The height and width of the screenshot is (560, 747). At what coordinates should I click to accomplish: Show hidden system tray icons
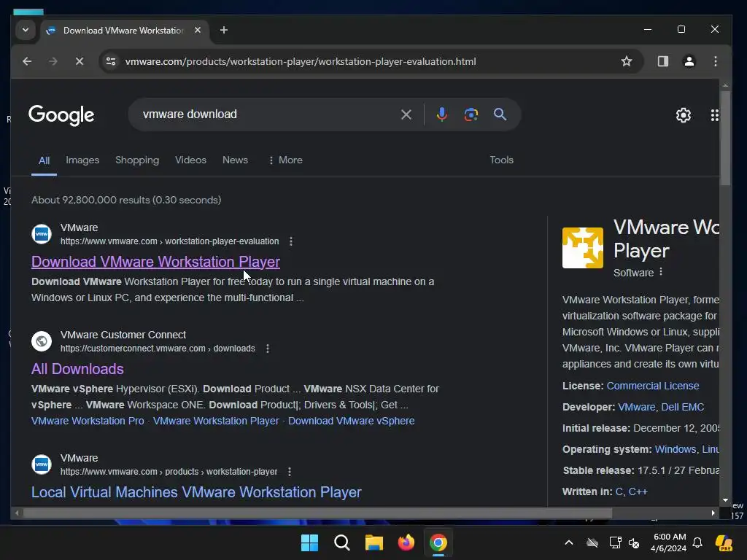pyautogui.click(x=569, y=542)
